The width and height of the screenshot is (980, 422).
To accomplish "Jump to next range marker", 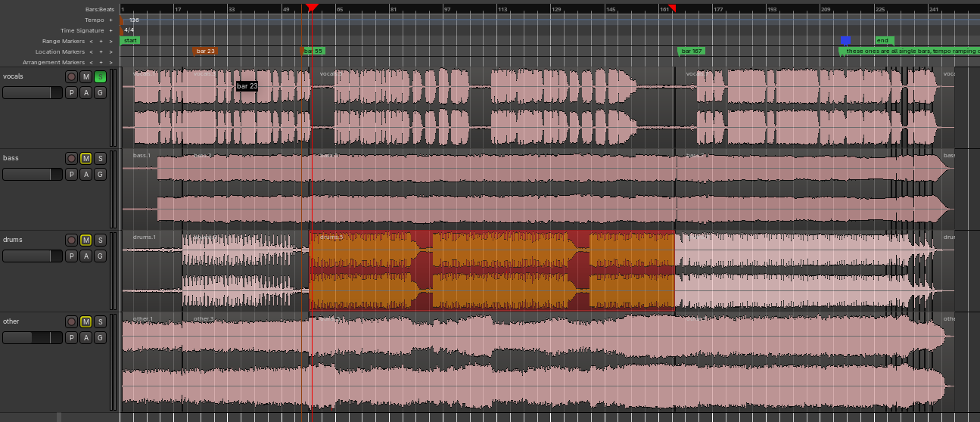I will coord(110,41).
